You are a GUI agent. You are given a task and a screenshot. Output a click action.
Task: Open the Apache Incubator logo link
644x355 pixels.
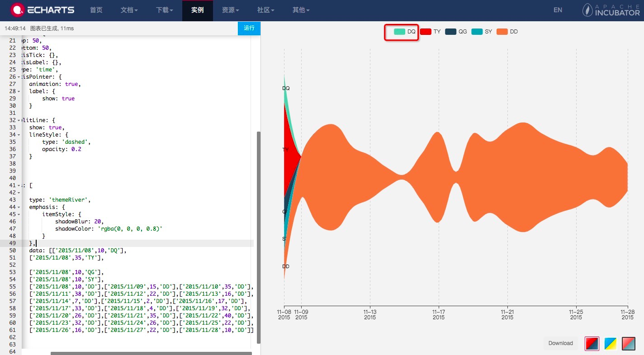point(611,10)
